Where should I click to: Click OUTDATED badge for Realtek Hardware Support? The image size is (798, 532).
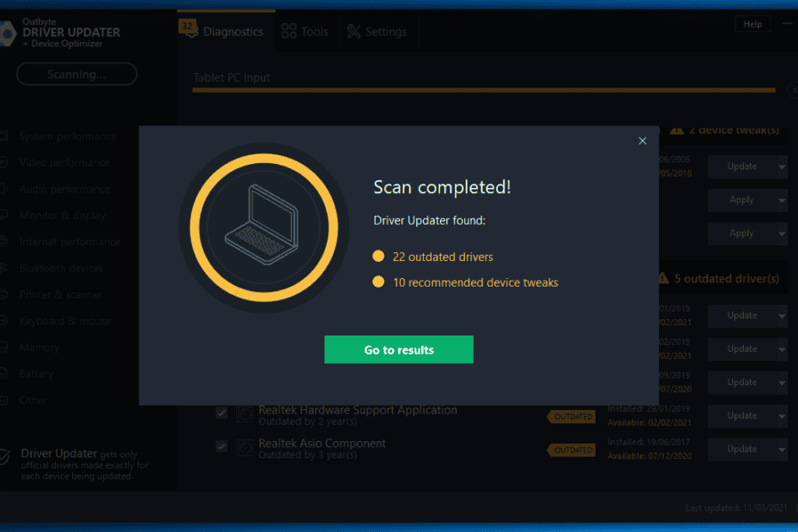(x=571, y=416)
